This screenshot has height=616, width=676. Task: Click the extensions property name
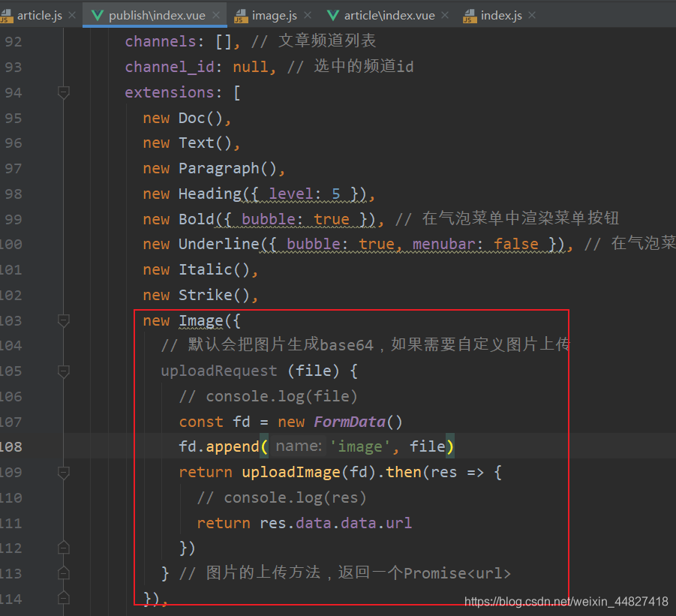coord(170,92)
